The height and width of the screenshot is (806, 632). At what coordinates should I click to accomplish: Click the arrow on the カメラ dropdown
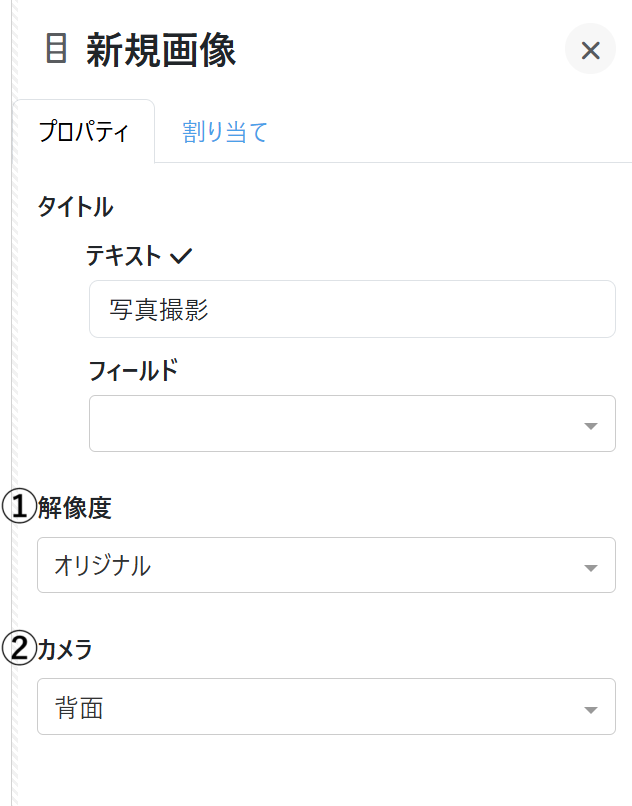(x=590, y=710)
